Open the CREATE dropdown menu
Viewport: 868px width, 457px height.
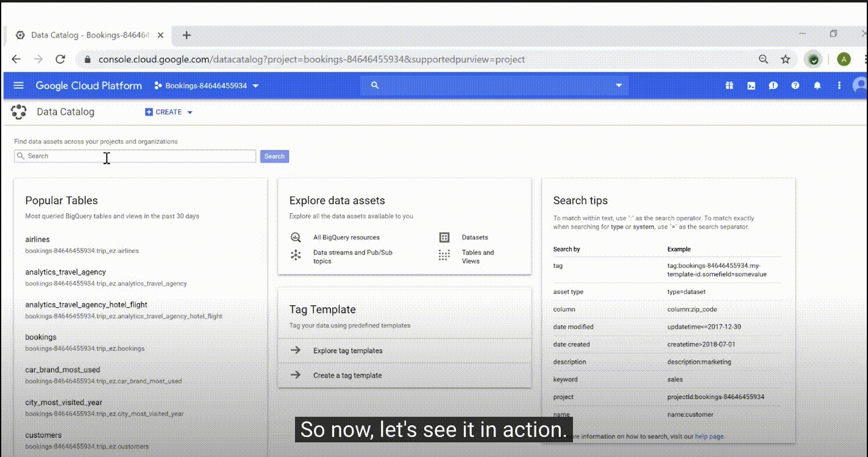[x=169, y=112]
